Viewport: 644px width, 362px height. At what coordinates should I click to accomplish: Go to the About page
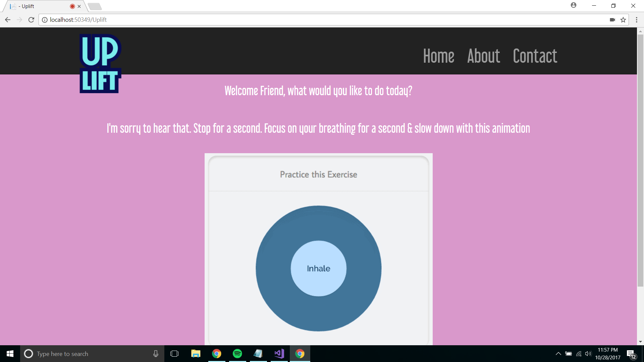[x=483, y=56]
